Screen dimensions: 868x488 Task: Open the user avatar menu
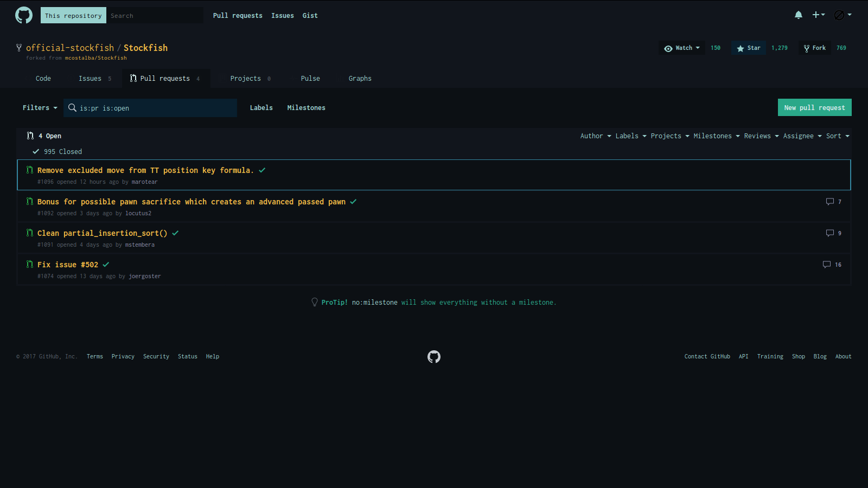click(x=843, y=15)
